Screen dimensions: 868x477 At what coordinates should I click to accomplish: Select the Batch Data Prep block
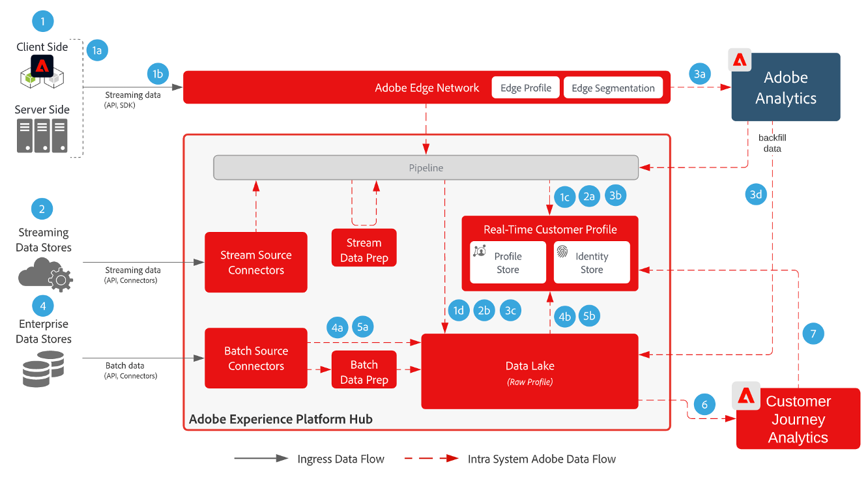click(x=364, y=371)
